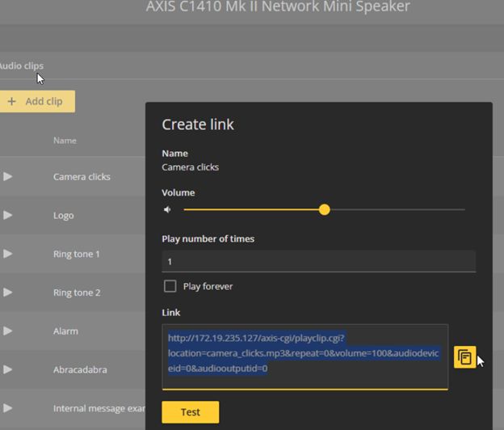Click the Create link dialog title

click(198, 124)
